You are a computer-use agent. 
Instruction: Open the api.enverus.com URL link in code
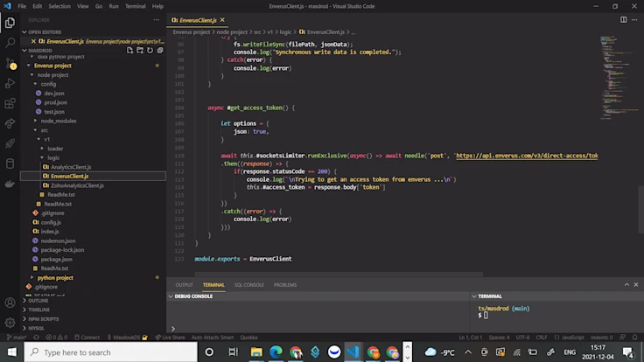[x=527, y=156]
